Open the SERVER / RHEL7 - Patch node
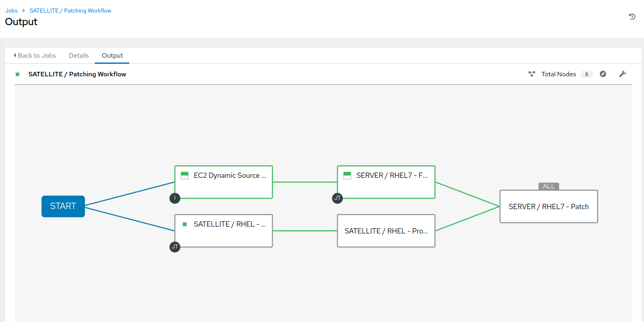Viewport: 644px width, 322px height. [x=549, y=206]
